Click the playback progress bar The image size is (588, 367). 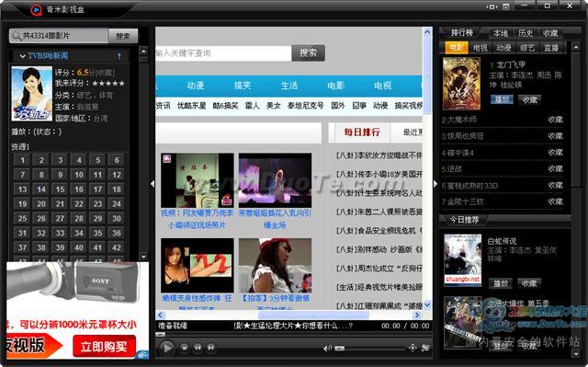tap(293, 334)
